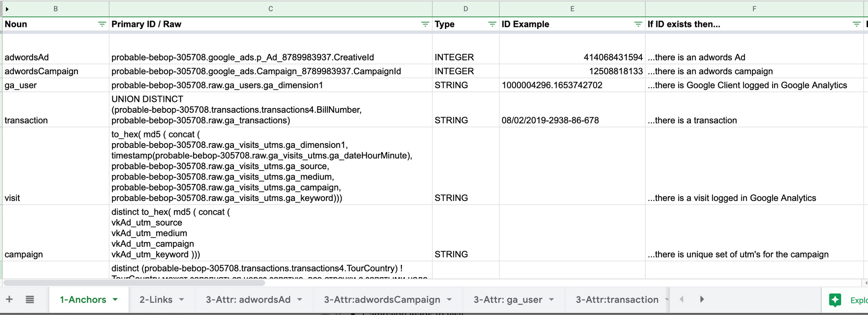The height and width of the screenshot is (315, 868).
Task: Select the Primary ID / Raw header cell
Action: [x=270, y=24]
